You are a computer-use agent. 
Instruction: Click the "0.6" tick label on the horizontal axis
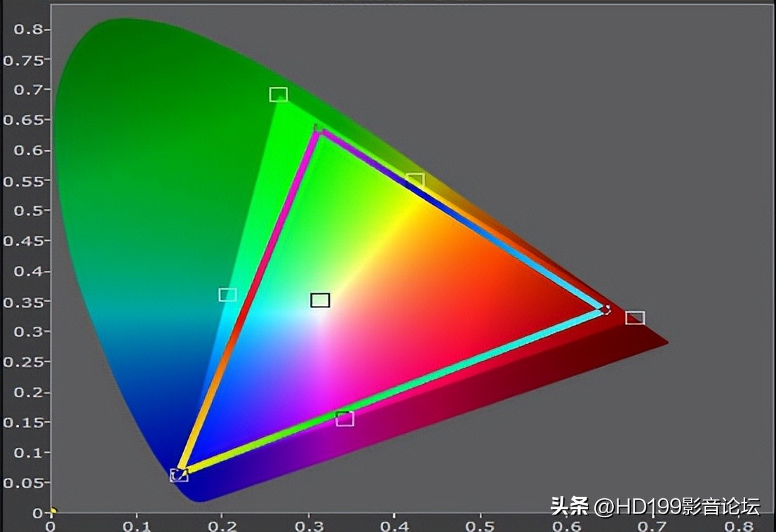tap(567, 526)
